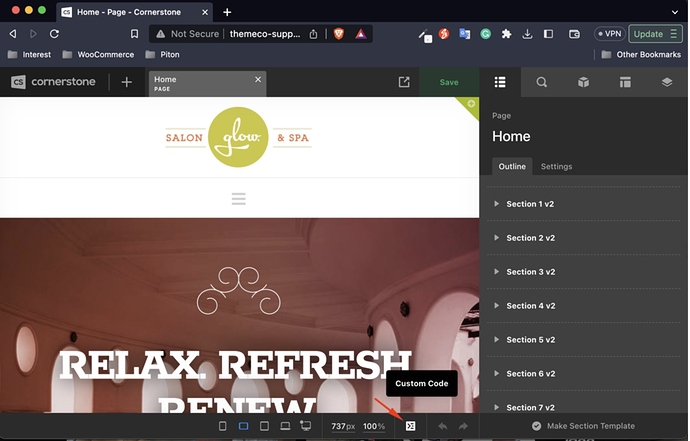The image size is (690, 441).
Task: Go forward in browser
Action: tap(33, 34)
